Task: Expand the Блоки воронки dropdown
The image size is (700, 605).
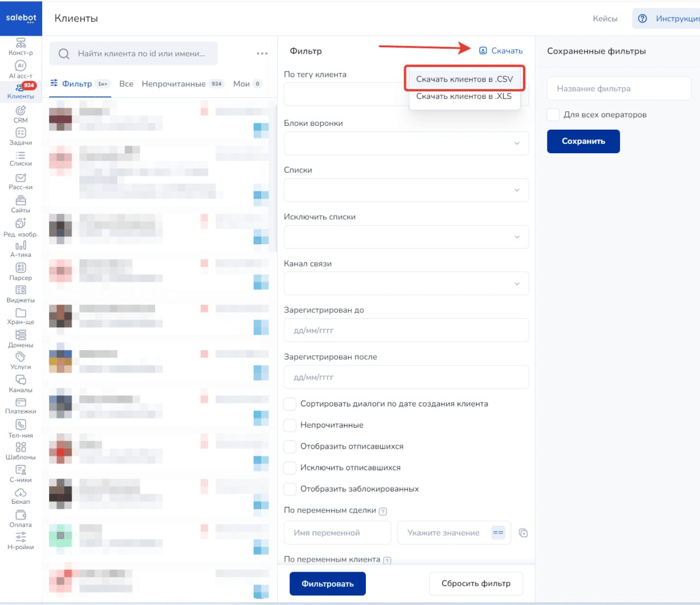Action: [x=406, y=143]
